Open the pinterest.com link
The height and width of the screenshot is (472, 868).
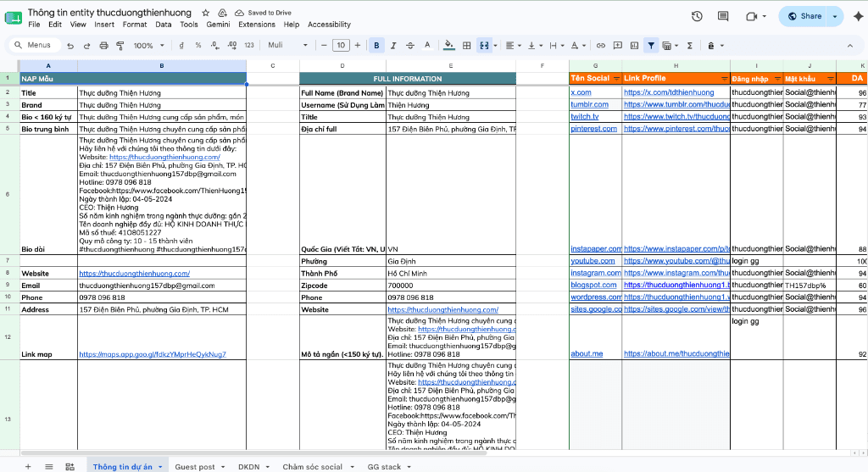click(593, 128)
